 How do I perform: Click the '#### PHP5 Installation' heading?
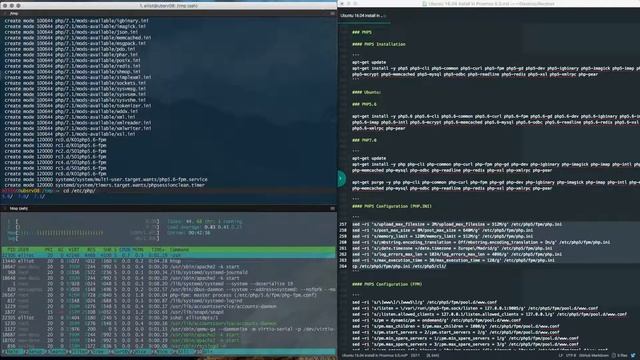click(x=379, y=44)
